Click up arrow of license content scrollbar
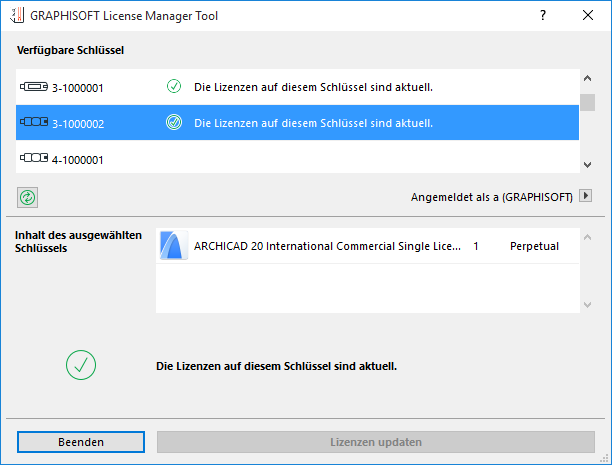 point(587,237)
